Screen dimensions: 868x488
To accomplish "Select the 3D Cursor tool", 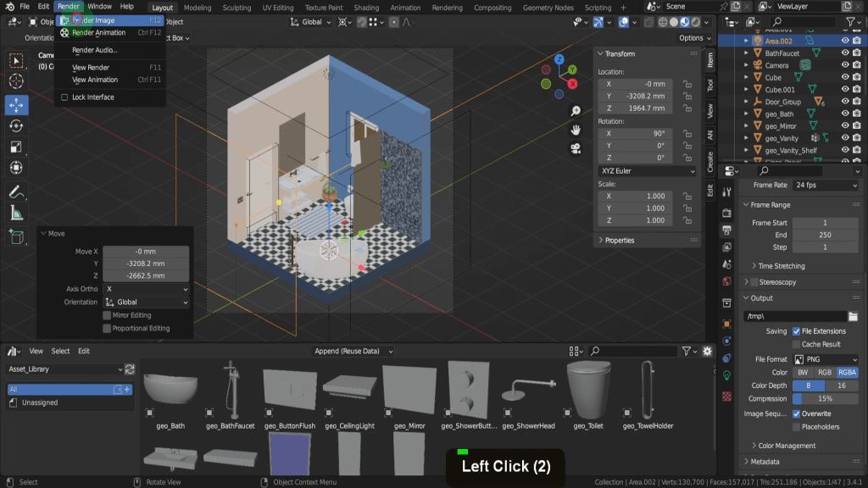I will tap(16, 81).
